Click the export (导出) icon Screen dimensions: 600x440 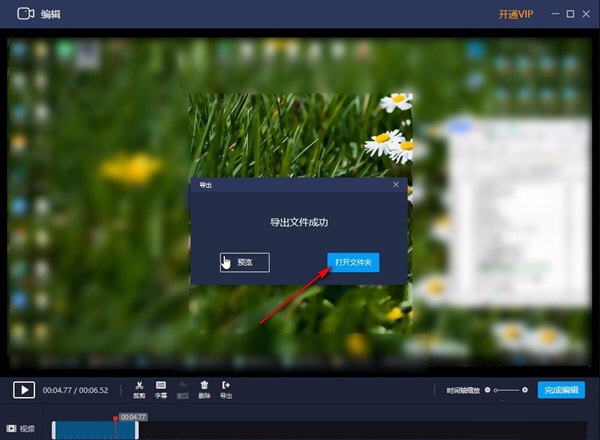tap(226, 386)
